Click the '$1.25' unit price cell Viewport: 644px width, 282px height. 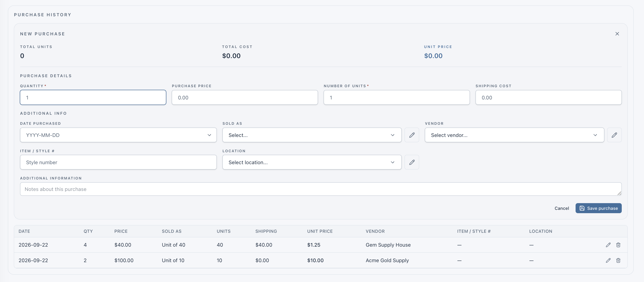click(x=313, y=245)
